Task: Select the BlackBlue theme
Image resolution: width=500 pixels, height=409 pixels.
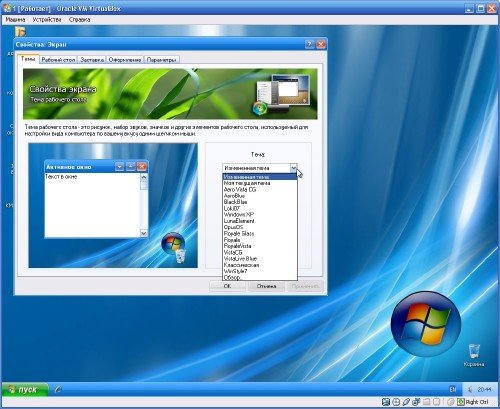Action: coord(260,202)
